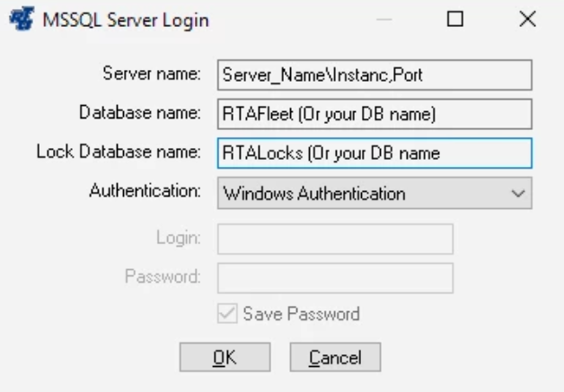Toggle the Save Password checkbox
Screen dimensions: 564x392
click(x=228, y=314)
